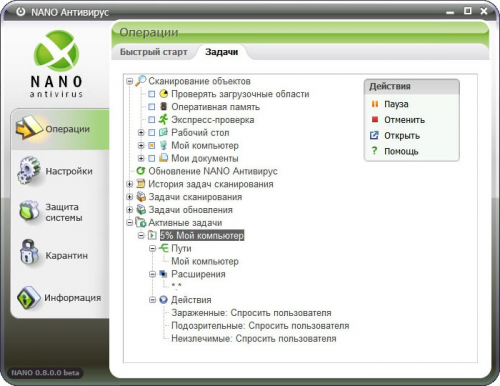Click the Мои документы folder icon
500x386 pixels.
163,158
